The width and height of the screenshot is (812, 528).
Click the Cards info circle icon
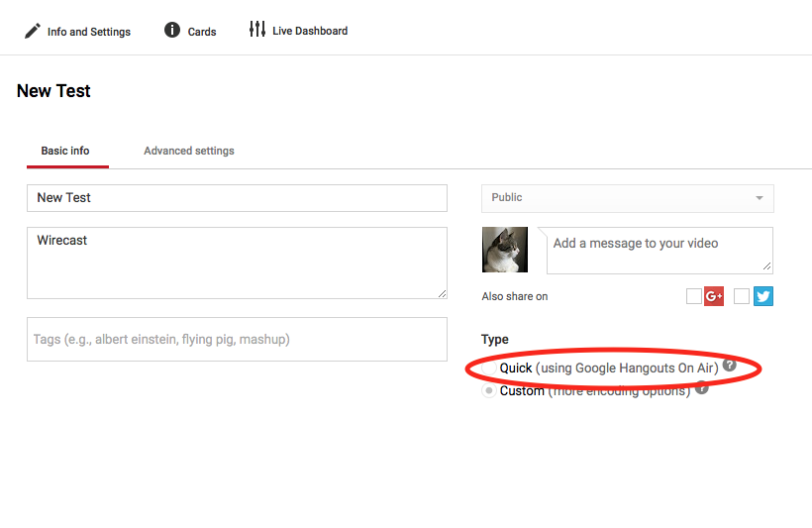(172, 30)
